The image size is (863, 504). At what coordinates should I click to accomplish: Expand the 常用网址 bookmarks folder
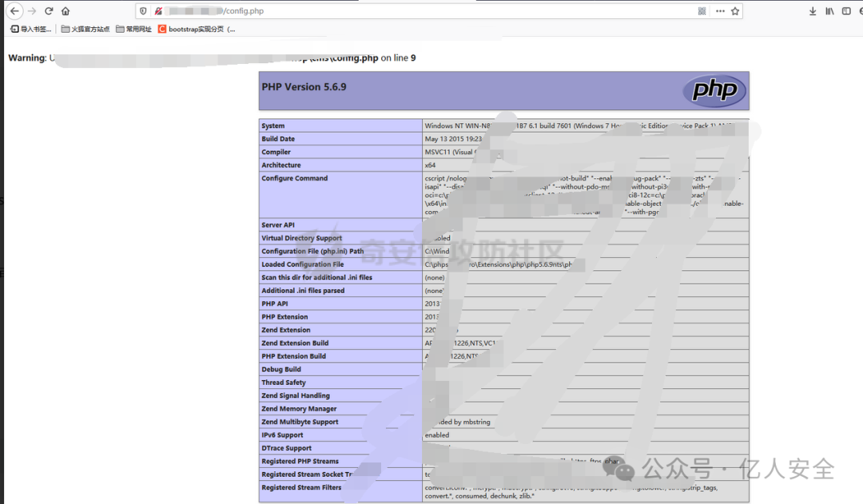pyautogui.click(x=133, y=30)
